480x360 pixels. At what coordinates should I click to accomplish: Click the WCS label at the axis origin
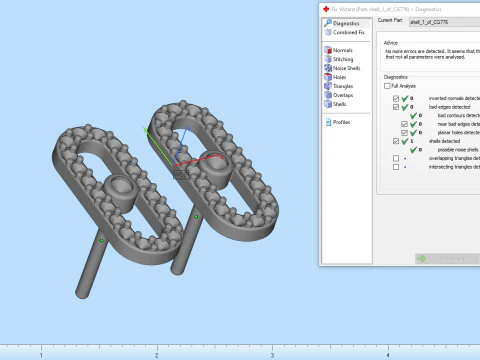(181, 174)
